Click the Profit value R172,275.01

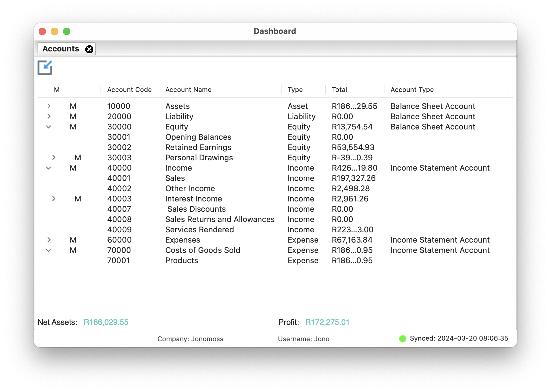tap(327, 322)
